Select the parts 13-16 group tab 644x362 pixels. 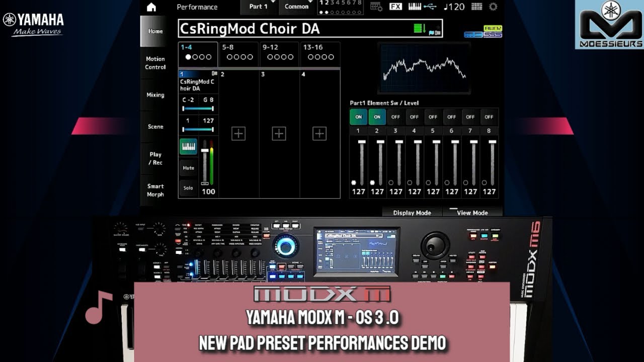(320, 53)
